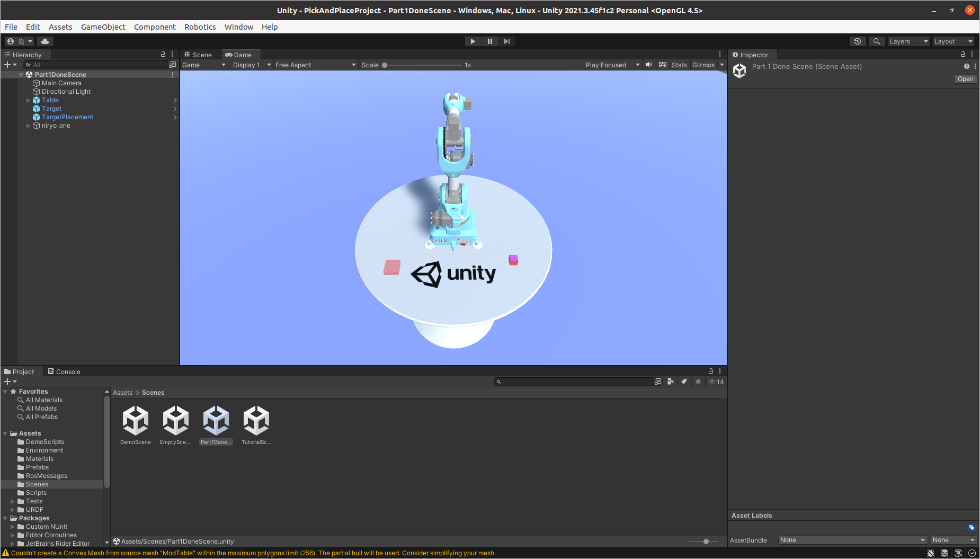Viewport: 980px width, 559px height.
Task: Click the Open button in Inspector
Action: tap(965, 79)
